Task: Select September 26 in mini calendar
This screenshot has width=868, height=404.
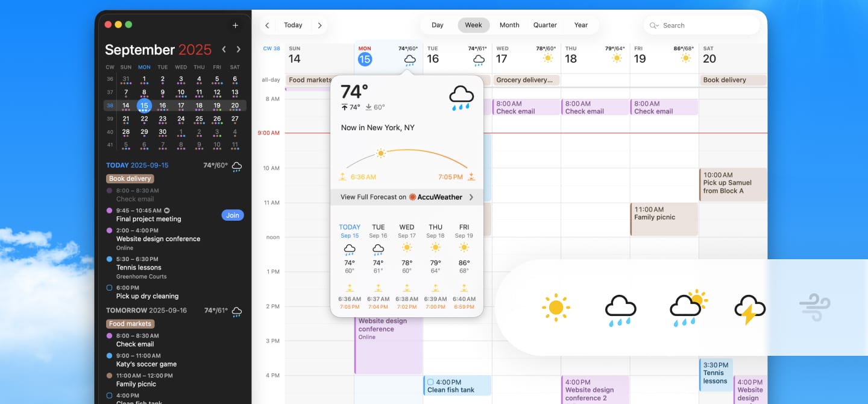Action: [217, 119]
